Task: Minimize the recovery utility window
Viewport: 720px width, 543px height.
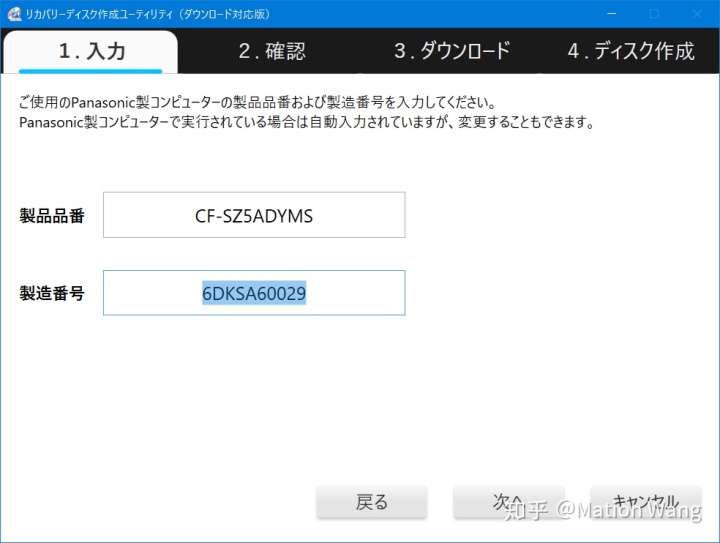Action: pyautogui.click(x=612, y=14)
